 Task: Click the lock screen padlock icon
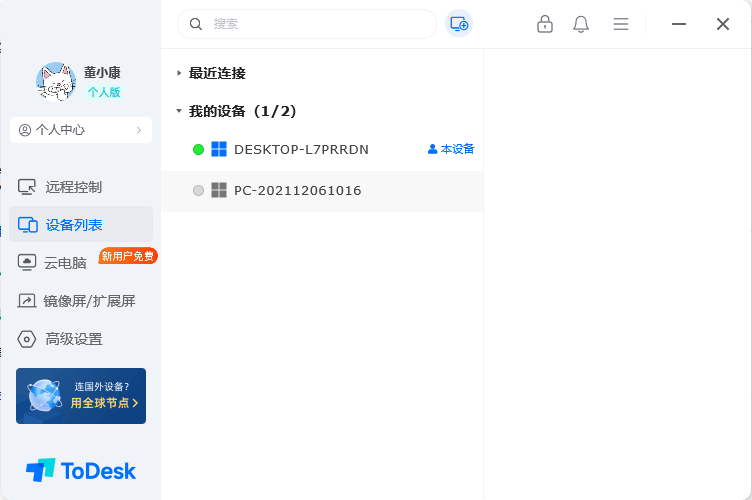pyautogui.click(x=545, y=24)
